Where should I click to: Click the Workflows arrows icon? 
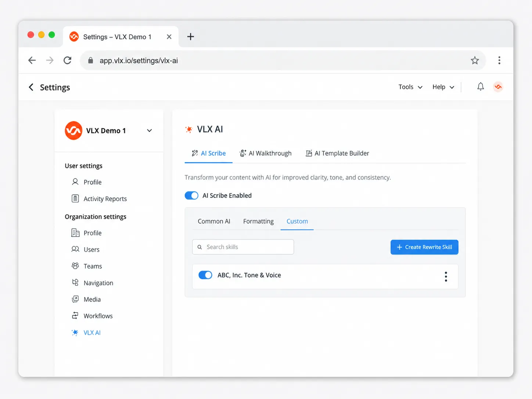(75, 316)
